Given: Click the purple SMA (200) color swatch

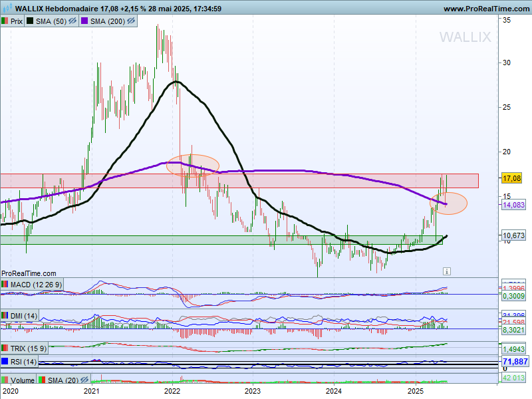Looking at the screenshot, I should (x=84, y=21).
